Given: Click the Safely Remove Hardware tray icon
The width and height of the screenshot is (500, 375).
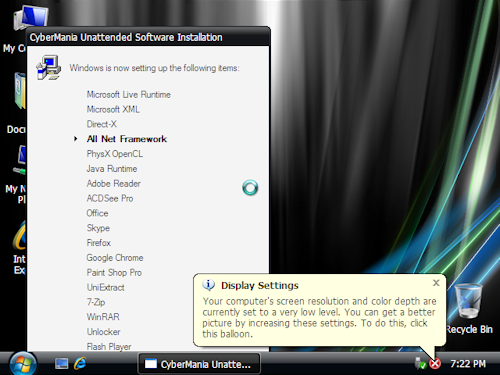Looking at the screenshot, I should [x=420, y=363].
